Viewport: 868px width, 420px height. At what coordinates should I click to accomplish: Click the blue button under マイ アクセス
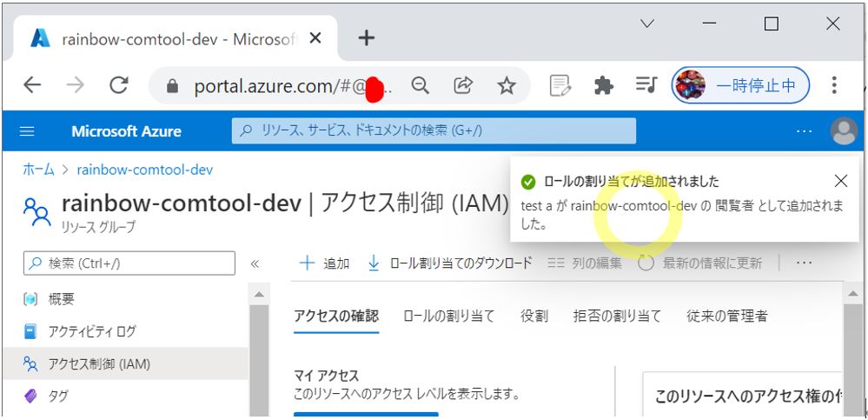coord(366,415)
